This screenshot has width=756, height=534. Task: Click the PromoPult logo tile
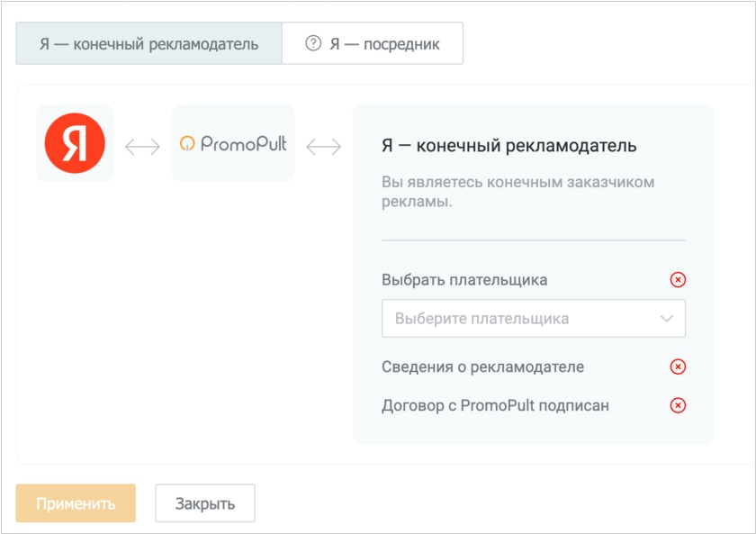233,143
